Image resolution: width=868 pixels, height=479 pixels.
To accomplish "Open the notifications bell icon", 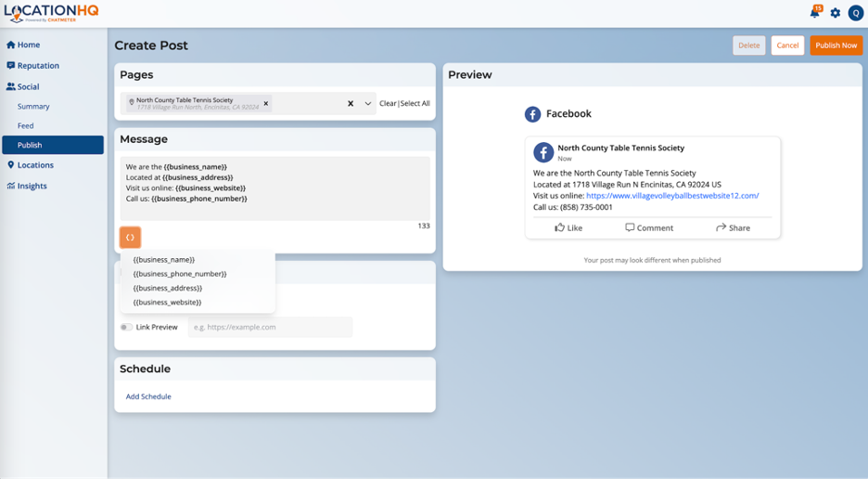I will point(814,13).
